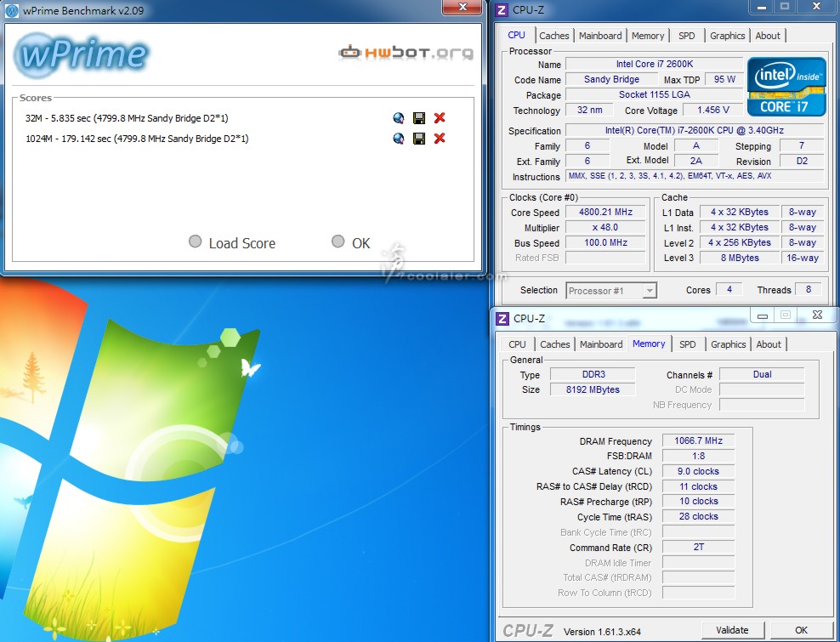Click the Code Name Sandy Bridge value
This screenshot has width=840, height=642.
(611, 79)
